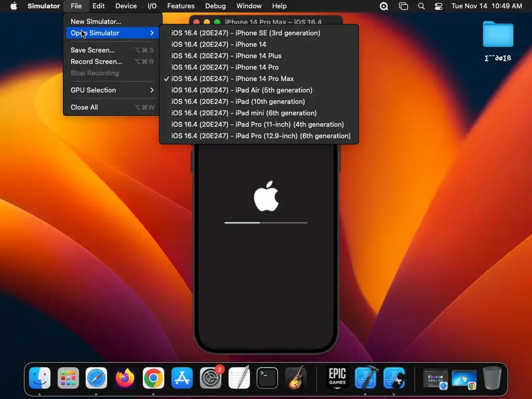Launch Google Chrome from the Dock
Viewport: 532px width, 399px height.
[x=153, y=378]
